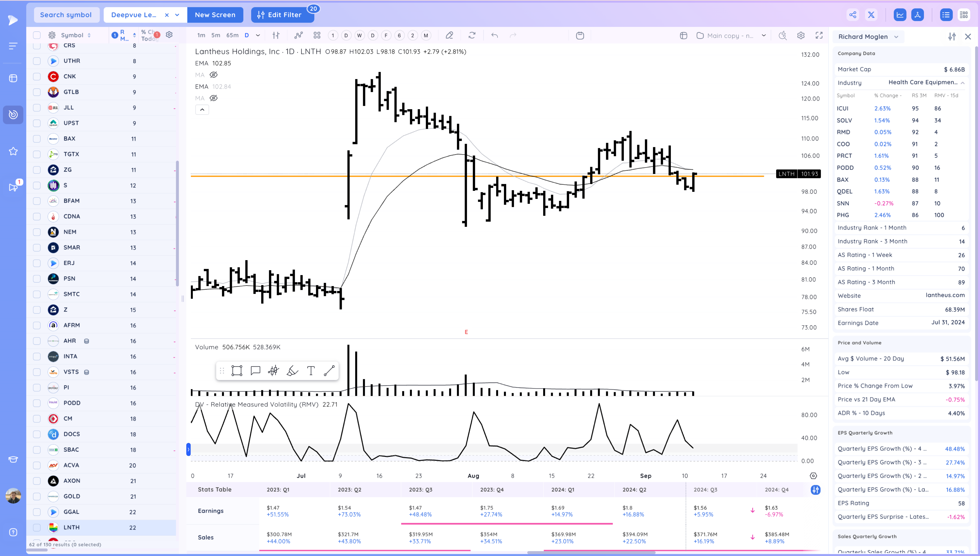The image size is (980, 556).
Task: Toggle fullscreen chart icon
Action: pyautogui.click(x=819, y=36)
